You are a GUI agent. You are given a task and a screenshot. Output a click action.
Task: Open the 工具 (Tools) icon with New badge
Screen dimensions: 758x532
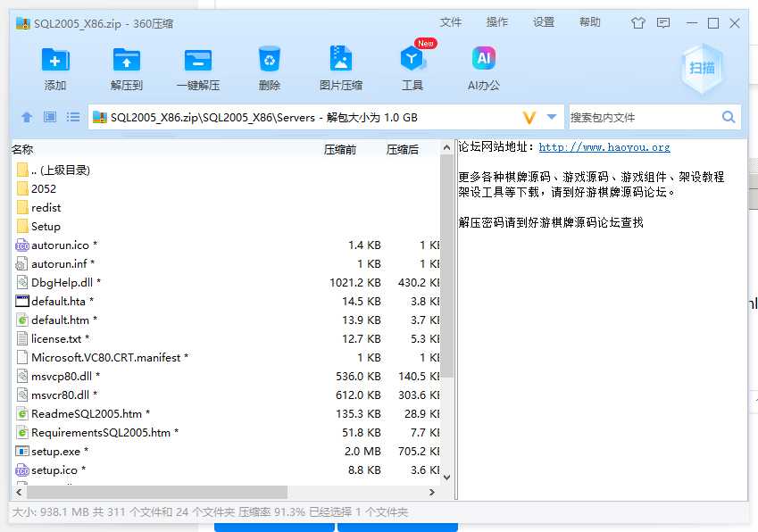(x=412, y=59)
